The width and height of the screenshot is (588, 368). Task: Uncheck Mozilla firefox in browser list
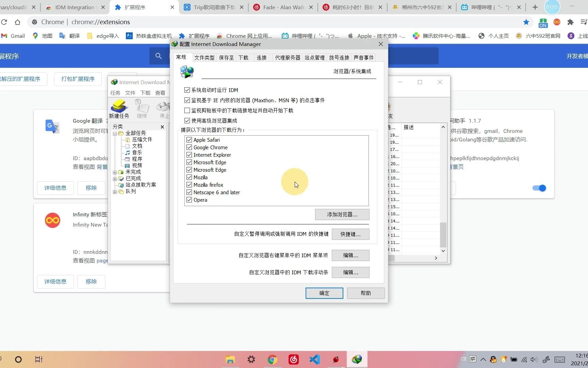(189, 185)
